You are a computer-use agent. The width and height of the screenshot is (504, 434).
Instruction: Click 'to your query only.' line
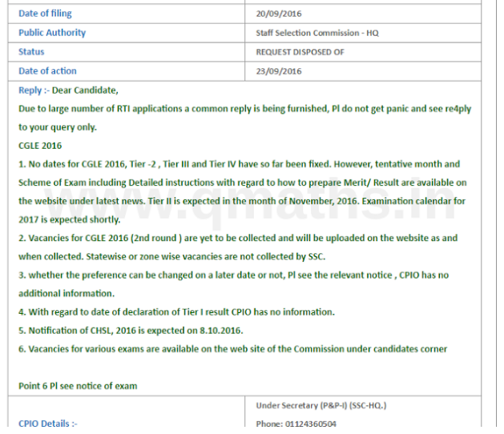click(58, 127)
